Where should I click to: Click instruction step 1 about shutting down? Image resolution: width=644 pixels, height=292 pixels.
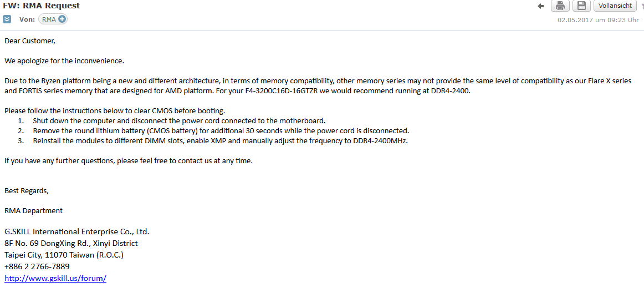[171, 121]
